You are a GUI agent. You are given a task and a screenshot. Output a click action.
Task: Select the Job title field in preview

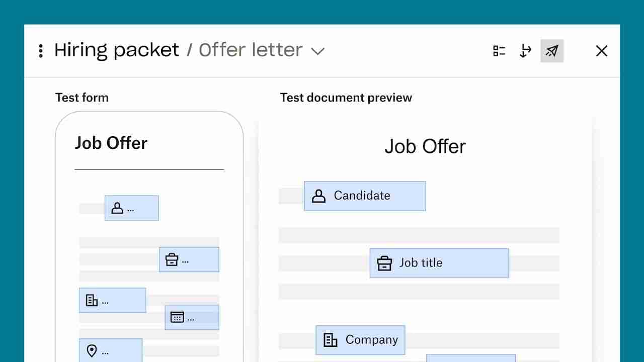(439, 263)
